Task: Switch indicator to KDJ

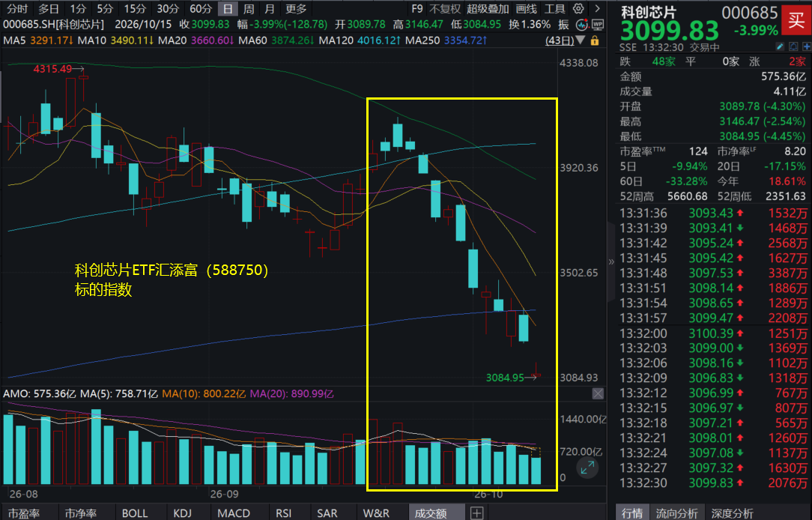Action: pyautogui.click(x=182, y=513)
